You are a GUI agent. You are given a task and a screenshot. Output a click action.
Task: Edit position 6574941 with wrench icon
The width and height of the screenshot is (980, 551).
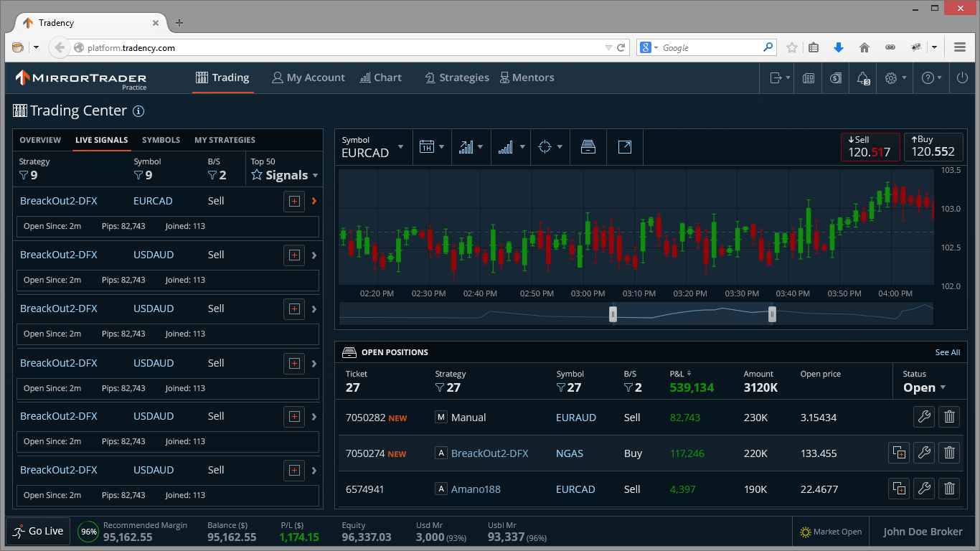click(x=924, y=489)
